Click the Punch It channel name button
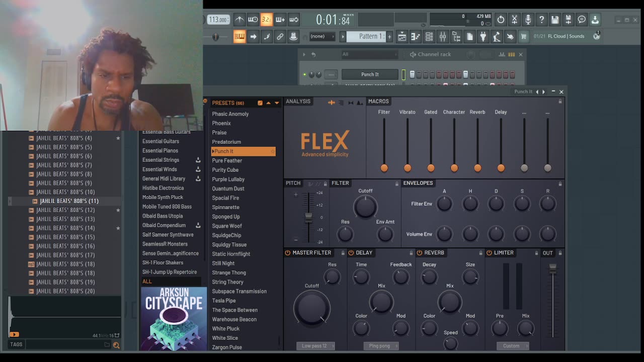 [x=370, y=74]
